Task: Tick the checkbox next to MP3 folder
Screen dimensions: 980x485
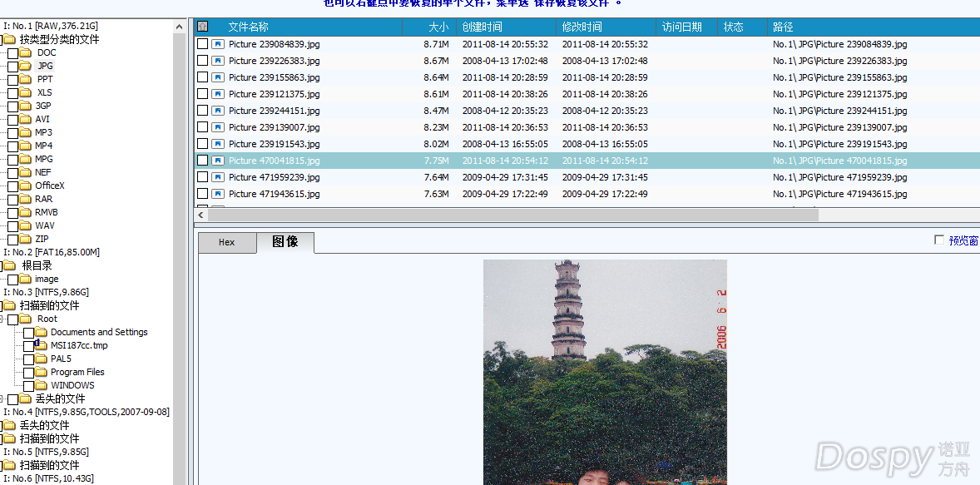Action: [12, 133]
